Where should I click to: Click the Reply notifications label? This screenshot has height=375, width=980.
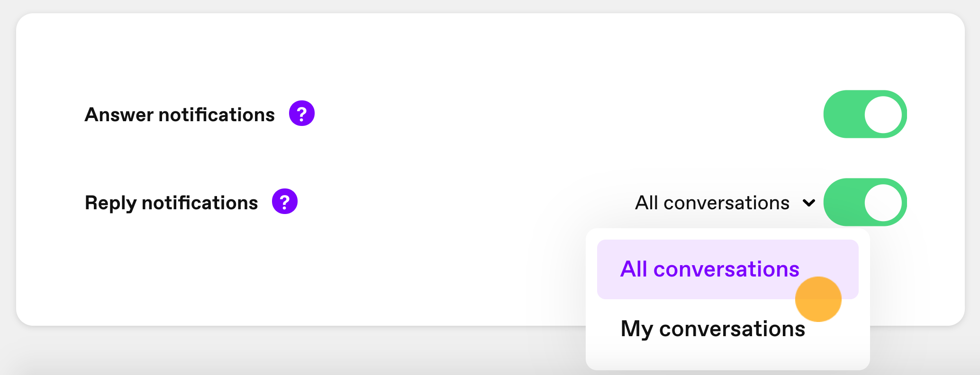pos(171,203)
